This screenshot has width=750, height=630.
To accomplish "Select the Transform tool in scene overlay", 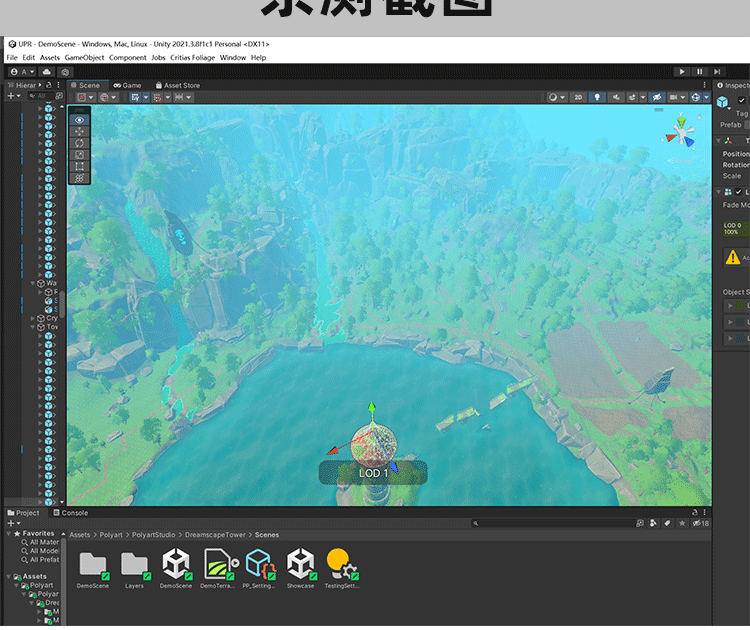I will coord(79,178).
